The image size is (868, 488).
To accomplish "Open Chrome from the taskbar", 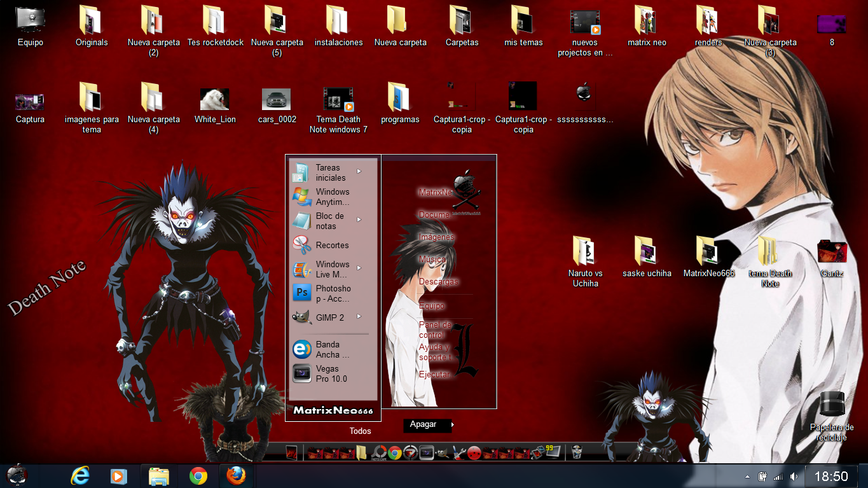I will click(198, 476).
